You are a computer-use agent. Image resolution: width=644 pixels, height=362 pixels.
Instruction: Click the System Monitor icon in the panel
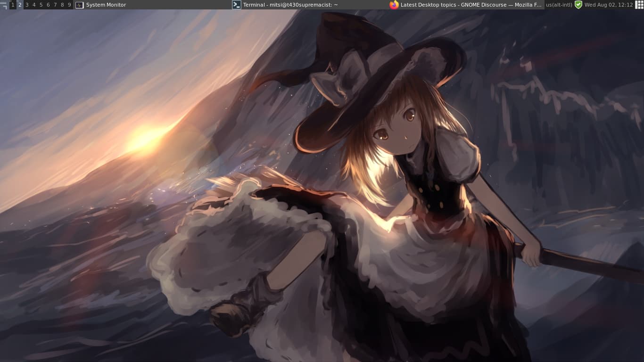(x=79, y=5)
